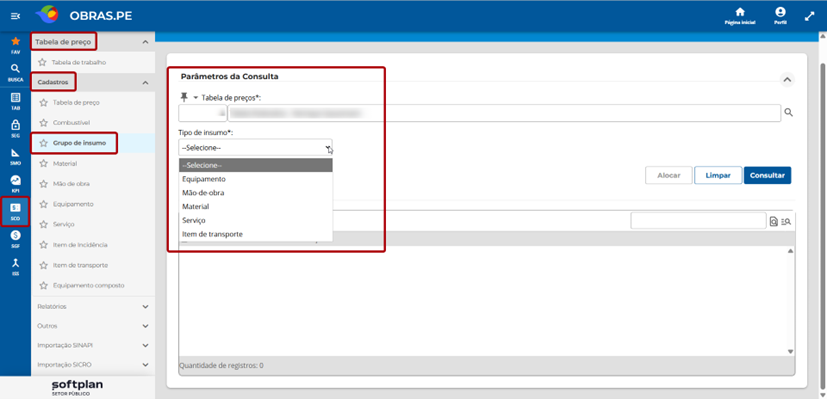
Task: Open the BUSCA search sidebar icon
Action: coord(15,72)
